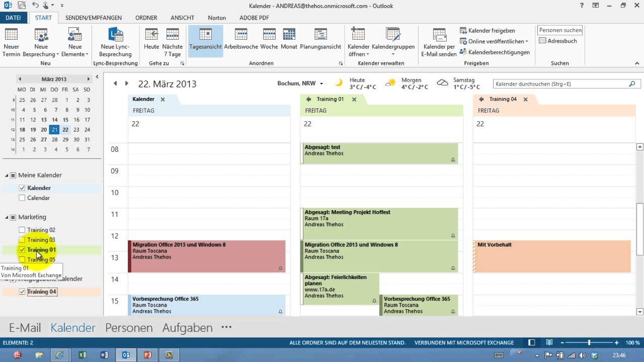Close the Training 01 calendar tab
644x362 pixels.
[x=354, y=100]
